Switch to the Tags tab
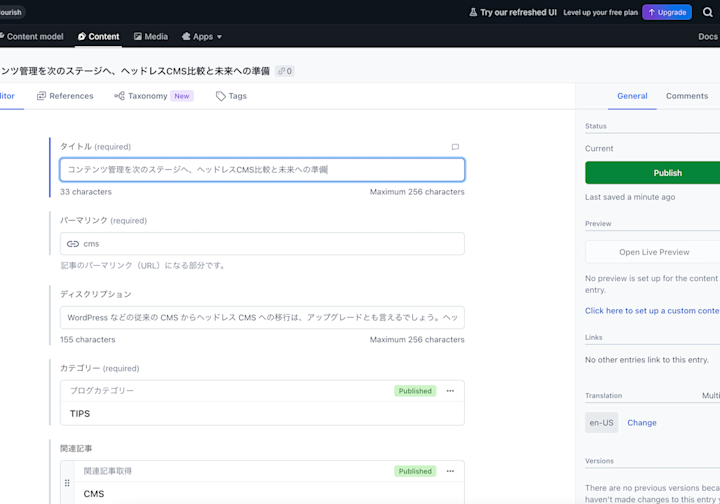This screenshot has height=504, width=720. pyautogui.click(x=231, y=96)
